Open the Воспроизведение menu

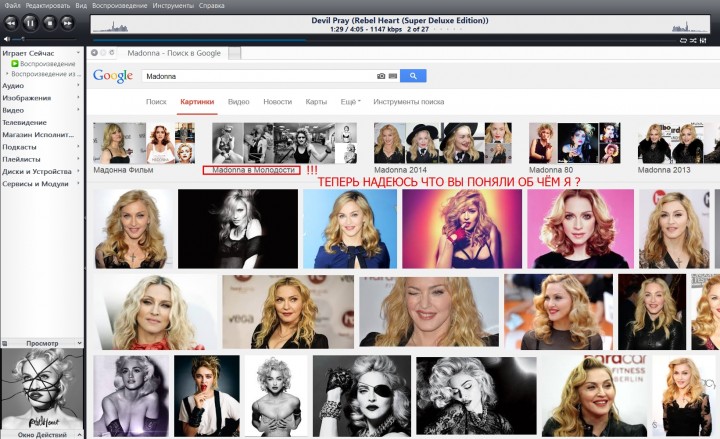119,6
